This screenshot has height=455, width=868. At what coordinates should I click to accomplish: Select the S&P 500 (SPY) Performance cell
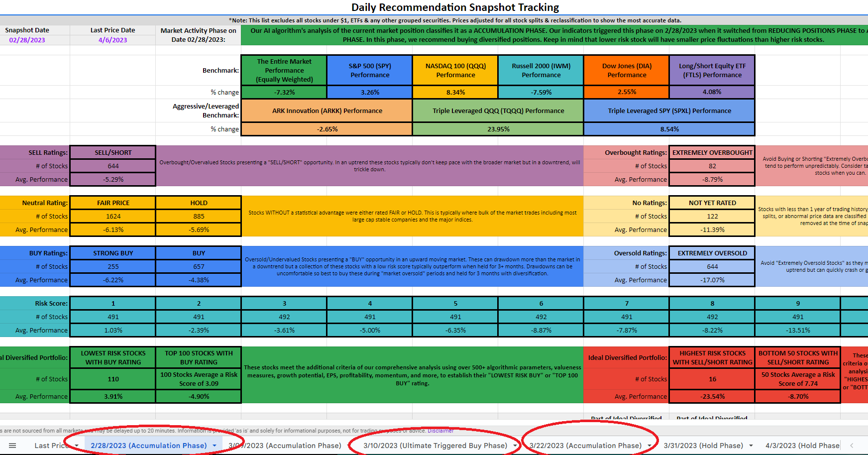tap(370, 70)
